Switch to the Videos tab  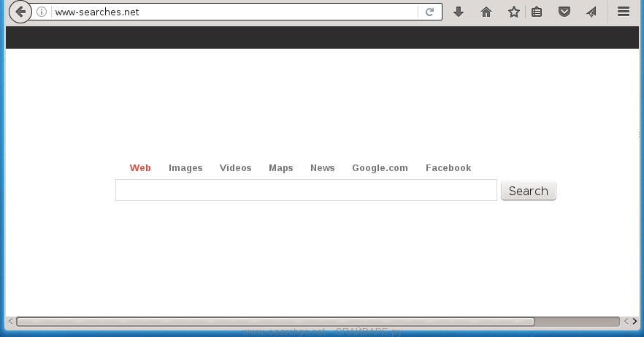point(235,168)
